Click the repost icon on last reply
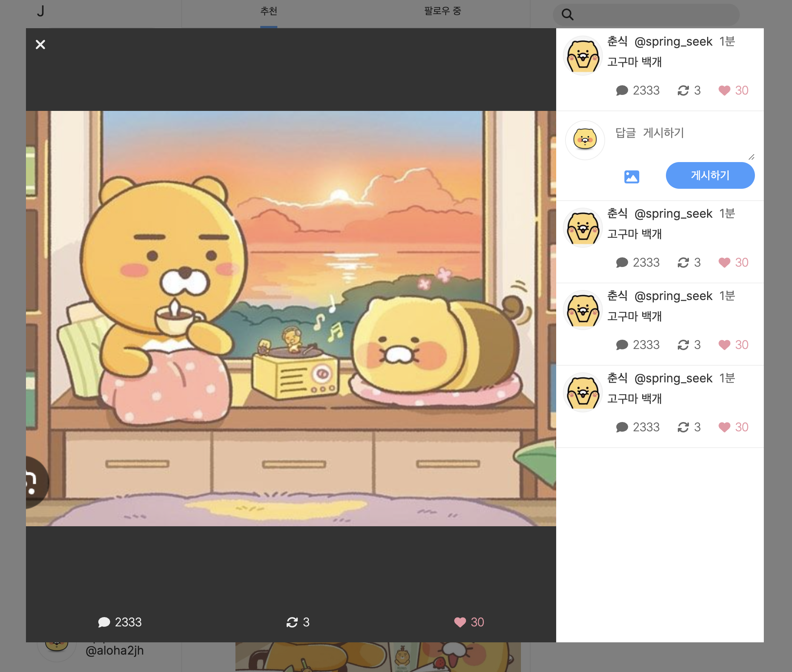This screenshot has height=672, width=792. click(683, 428)
